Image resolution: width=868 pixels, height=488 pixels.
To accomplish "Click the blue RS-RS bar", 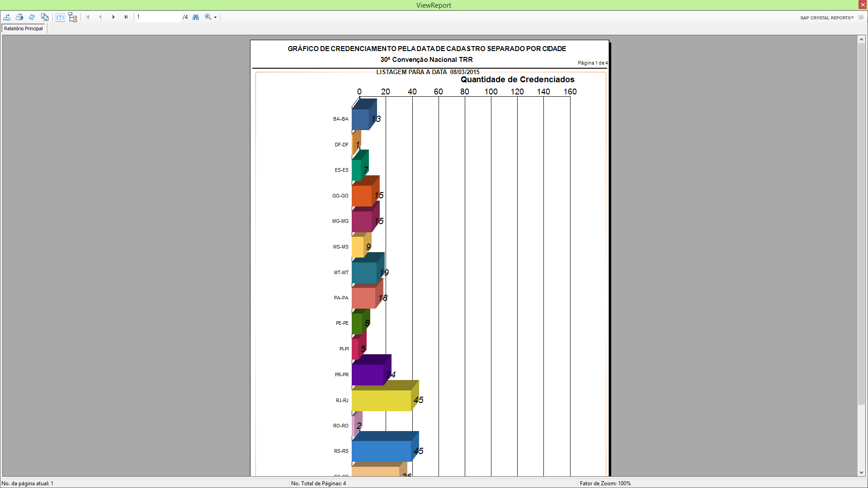I will click(x=382, y=451).
